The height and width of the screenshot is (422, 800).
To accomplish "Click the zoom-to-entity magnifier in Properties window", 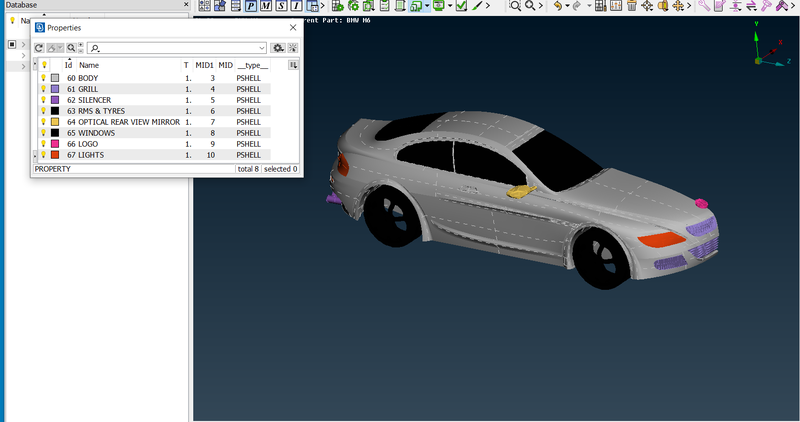I will coord(71,48).
